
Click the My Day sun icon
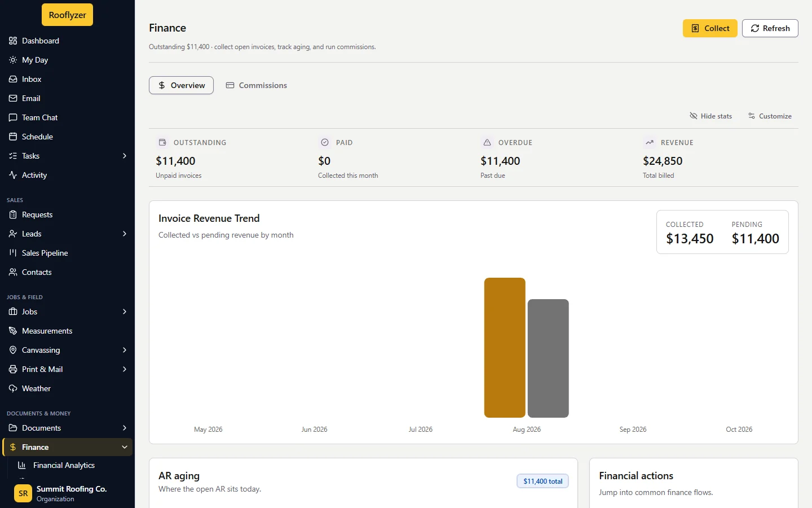click(13, 60)
